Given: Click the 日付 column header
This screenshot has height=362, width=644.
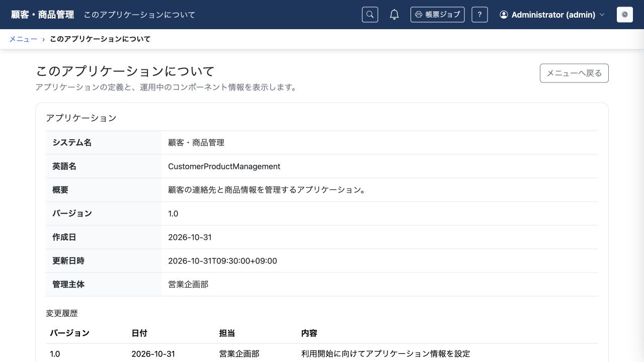Looking at the screenshot, I should 139,333.
